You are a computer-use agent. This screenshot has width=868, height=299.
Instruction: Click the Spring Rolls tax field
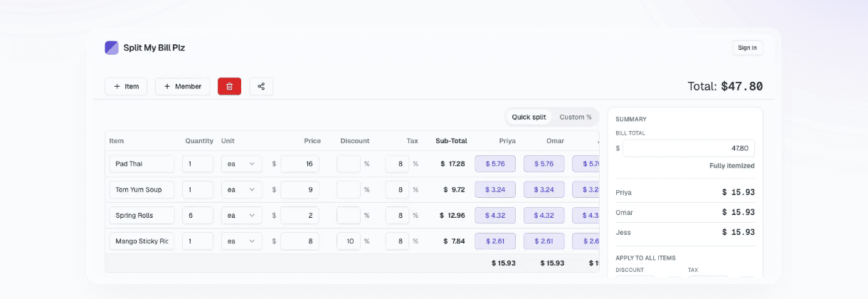point(397,215)
